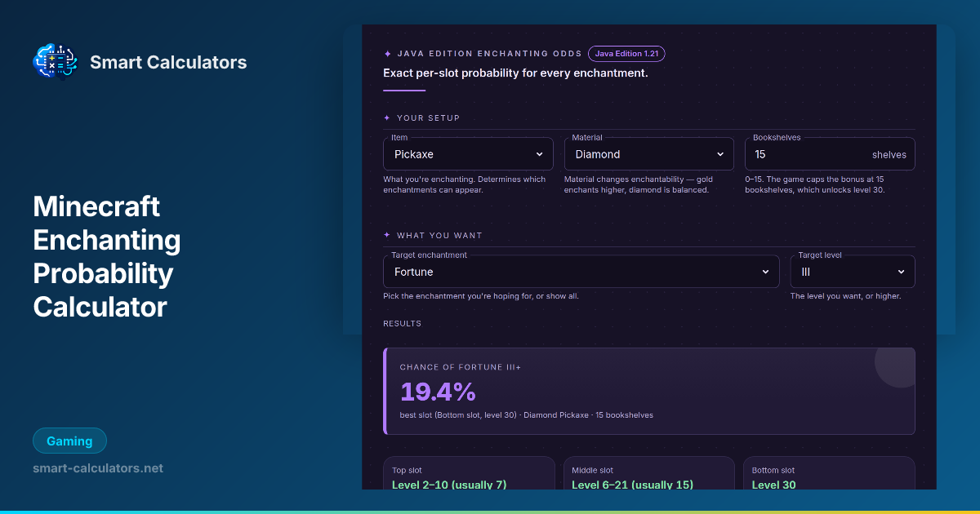
Task: Click the Bookshelves help text about level 30
Action: click(815, 184)
